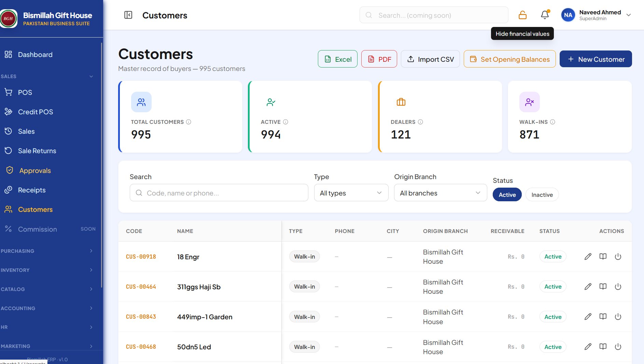Viewport: 644px width, 364px height.
Task: Click the Walk-ins info icon
Action: click(552, 122)
